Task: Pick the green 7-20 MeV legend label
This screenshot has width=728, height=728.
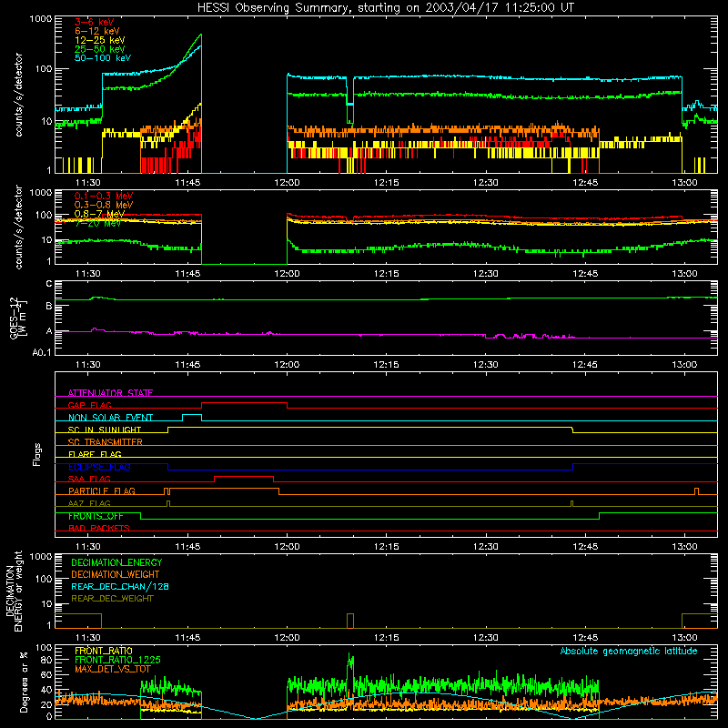Action: [97, 223]
